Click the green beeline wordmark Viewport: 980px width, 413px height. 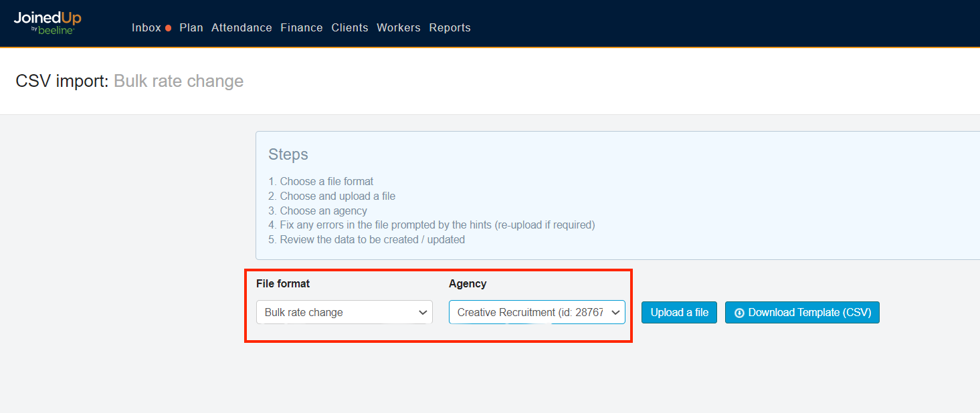(56, 31)
